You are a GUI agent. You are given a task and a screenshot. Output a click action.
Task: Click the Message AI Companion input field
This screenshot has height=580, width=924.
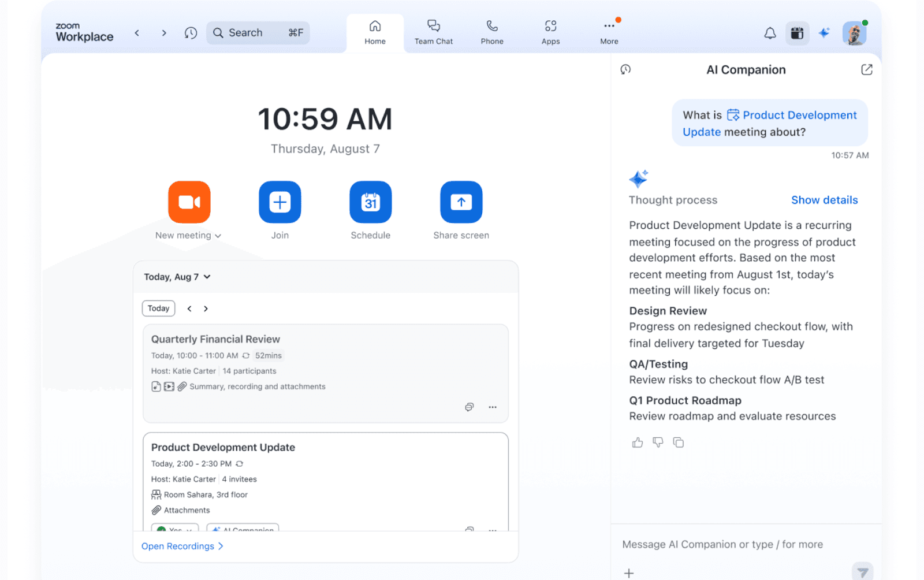point(722,544)
